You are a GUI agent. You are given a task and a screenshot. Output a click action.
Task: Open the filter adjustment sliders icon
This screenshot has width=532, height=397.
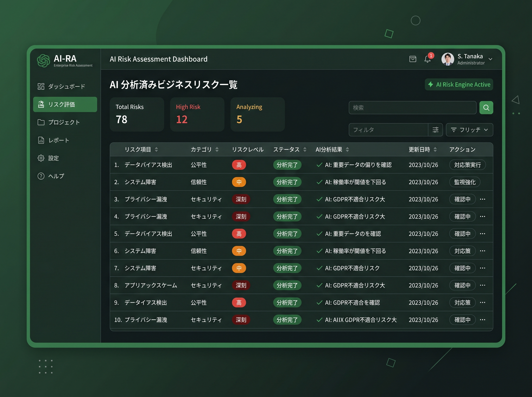point(436,130)
